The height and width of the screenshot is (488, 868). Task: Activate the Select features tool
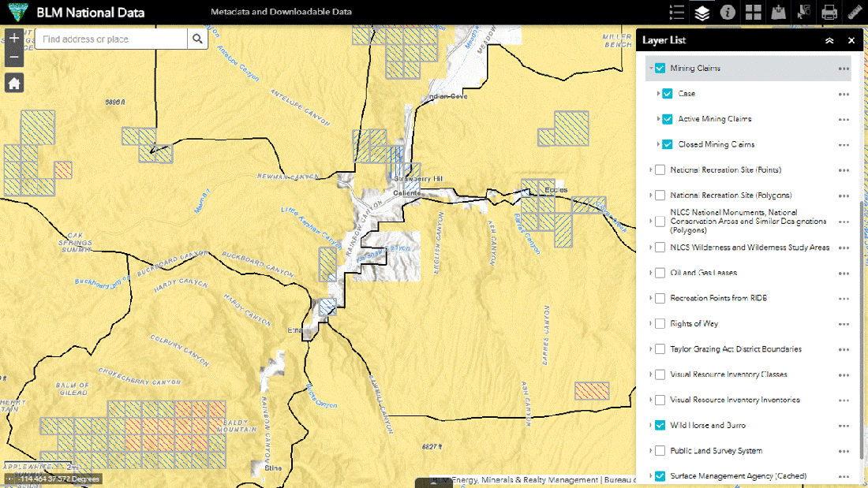803,12
